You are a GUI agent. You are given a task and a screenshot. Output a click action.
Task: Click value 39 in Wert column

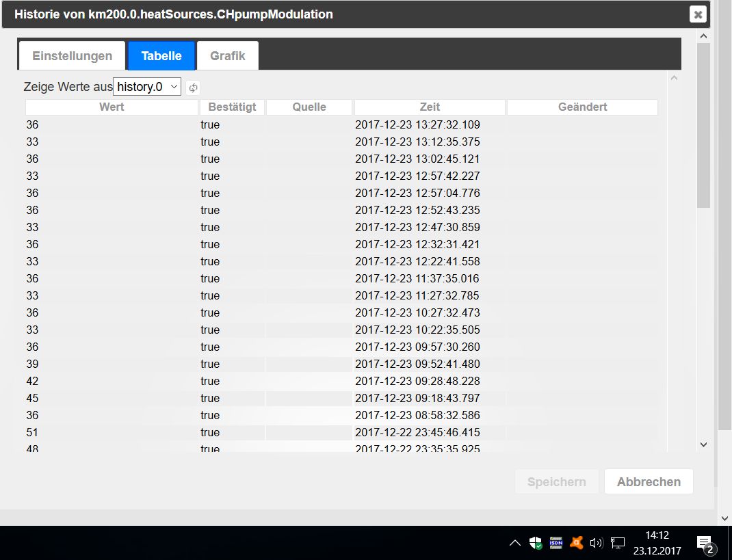[32, 364]
